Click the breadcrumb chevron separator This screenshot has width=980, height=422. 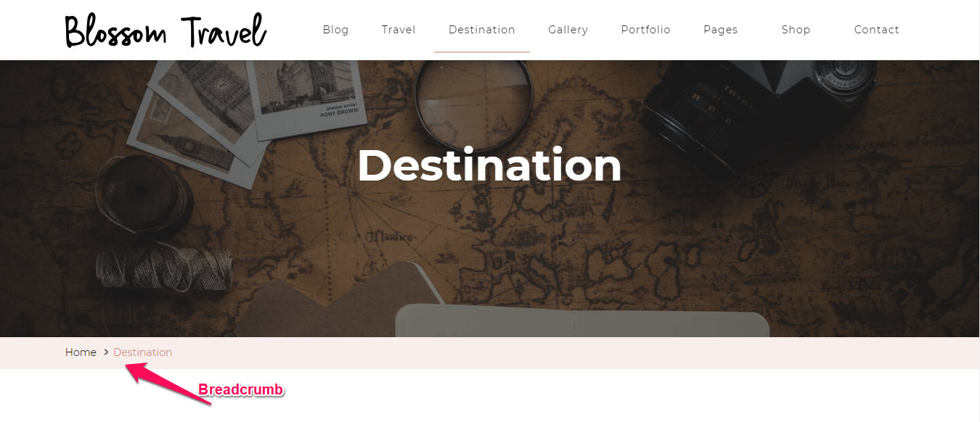click(106, 352)
